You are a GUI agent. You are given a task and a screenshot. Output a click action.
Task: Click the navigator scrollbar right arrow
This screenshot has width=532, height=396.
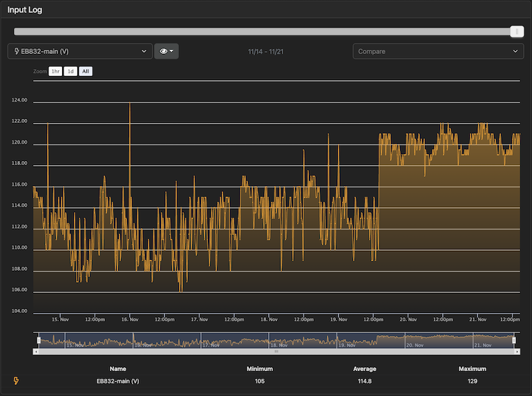tap(517, 352)
